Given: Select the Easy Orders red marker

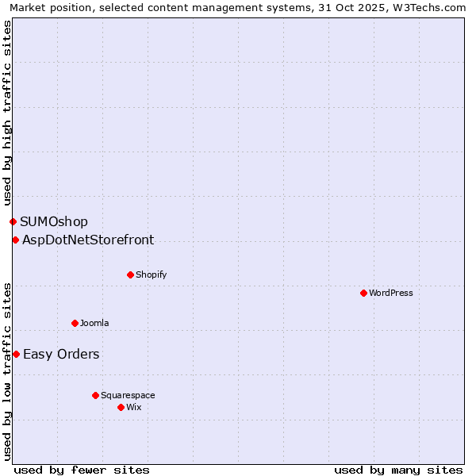Looking at the screenshot, I should tap(16, 354).
